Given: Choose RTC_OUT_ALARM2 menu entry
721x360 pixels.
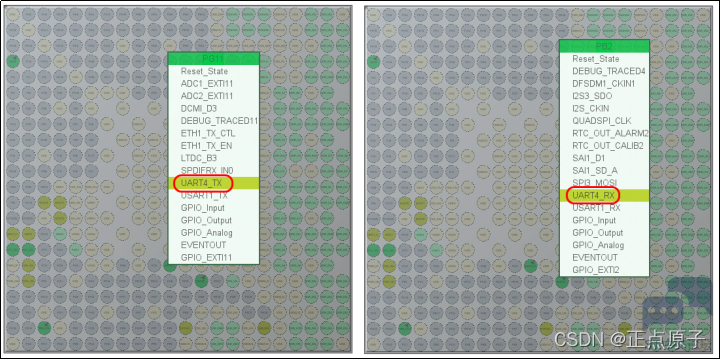Looking at the screenshot, I should (604, 133).
